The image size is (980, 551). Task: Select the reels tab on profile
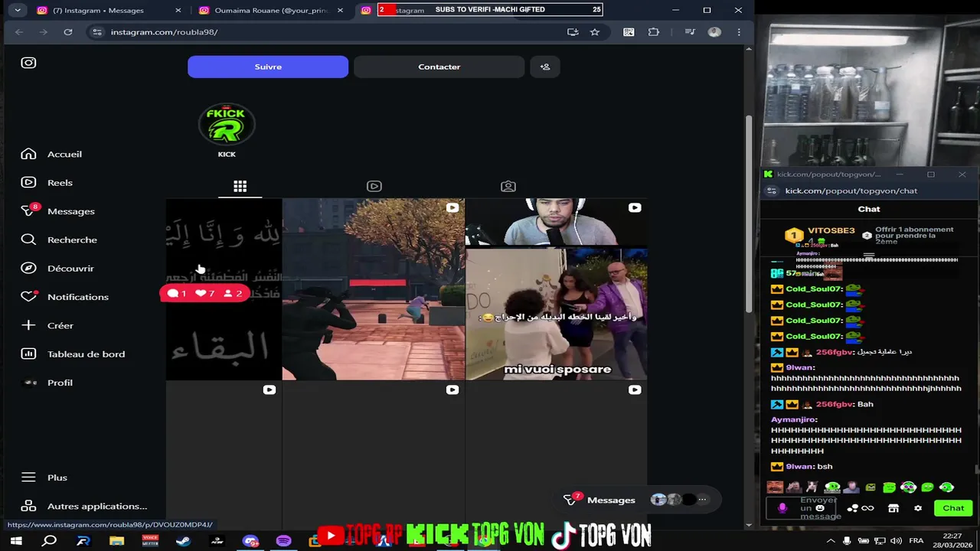[x=374, y=186]
